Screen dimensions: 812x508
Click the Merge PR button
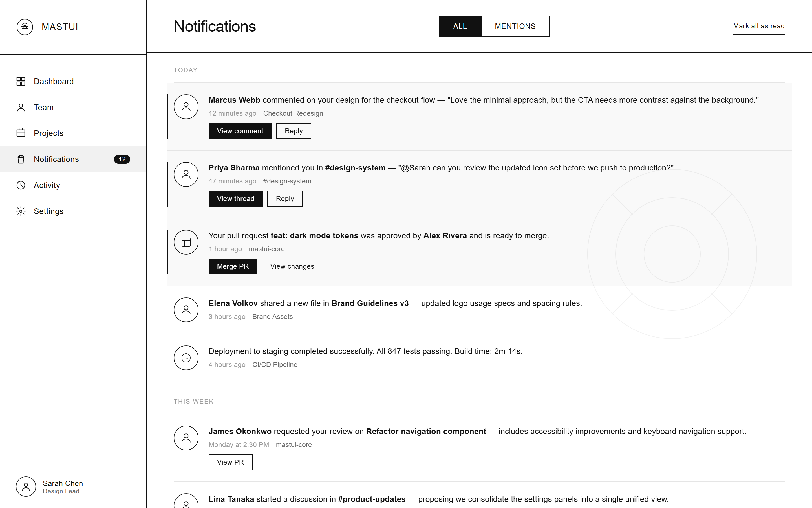tap(233, 266)
